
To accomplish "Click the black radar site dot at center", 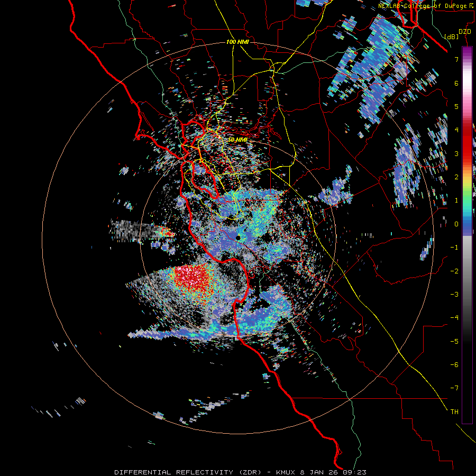I will (238, 238).
